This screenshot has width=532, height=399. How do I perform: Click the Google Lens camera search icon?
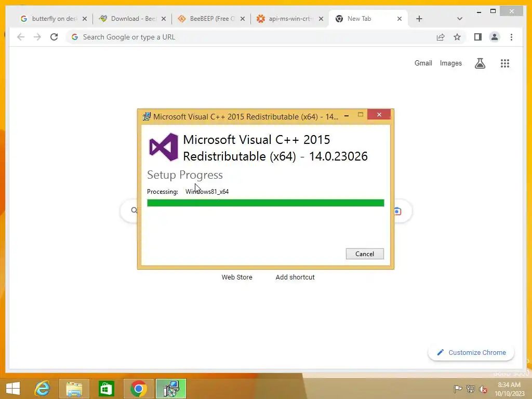pos(397,211)
